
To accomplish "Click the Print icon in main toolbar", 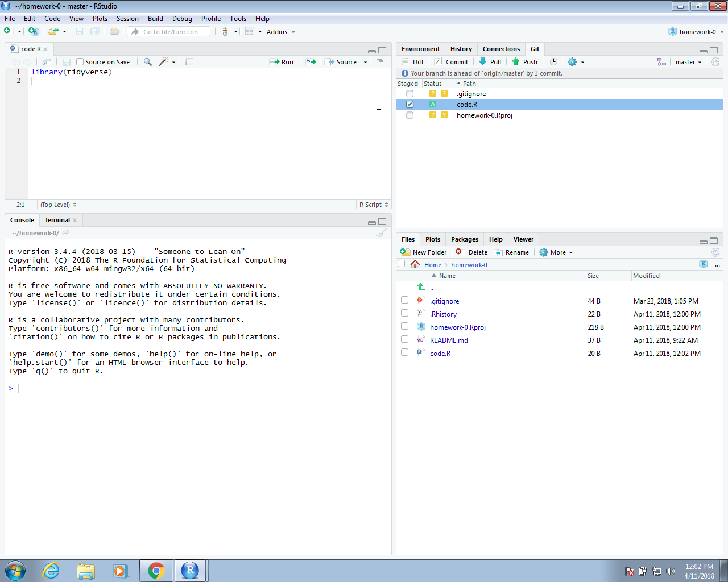I will click(x=114, y=31).
